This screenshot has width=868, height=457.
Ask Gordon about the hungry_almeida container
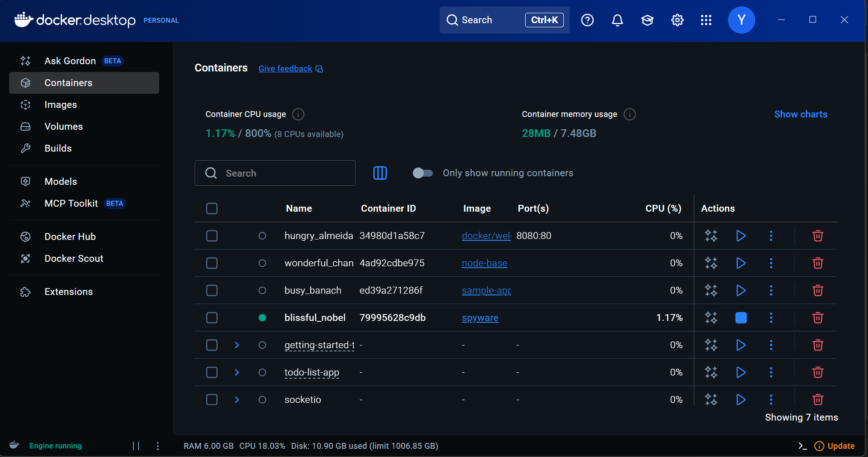click(x=711, y=236)
